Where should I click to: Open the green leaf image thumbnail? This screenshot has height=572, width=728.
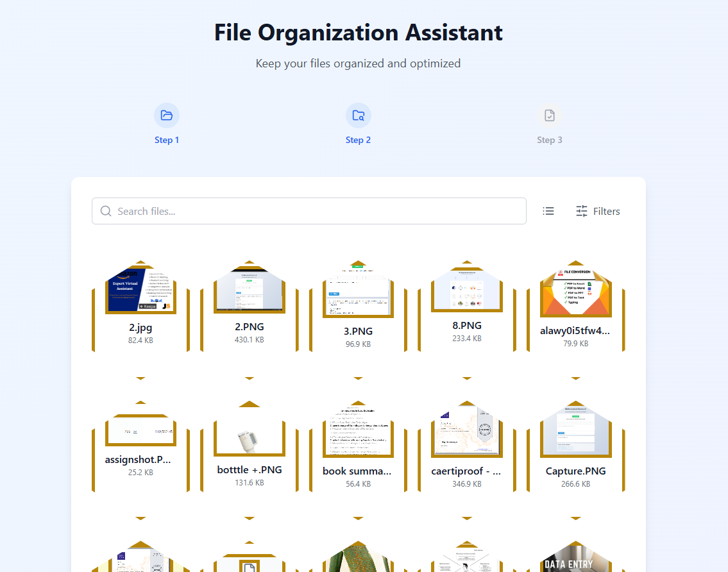tap(358, 559)
